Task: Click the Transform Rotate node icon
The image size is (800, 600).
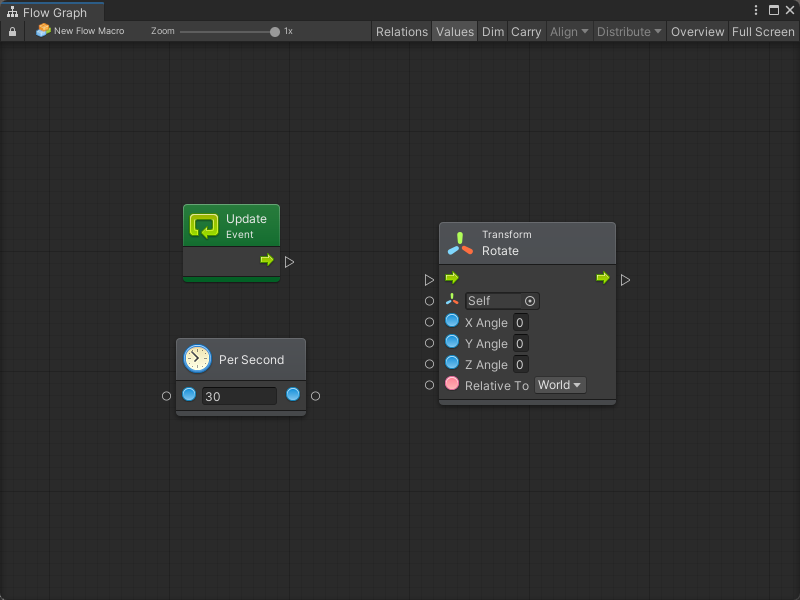Action: point(460,243)
